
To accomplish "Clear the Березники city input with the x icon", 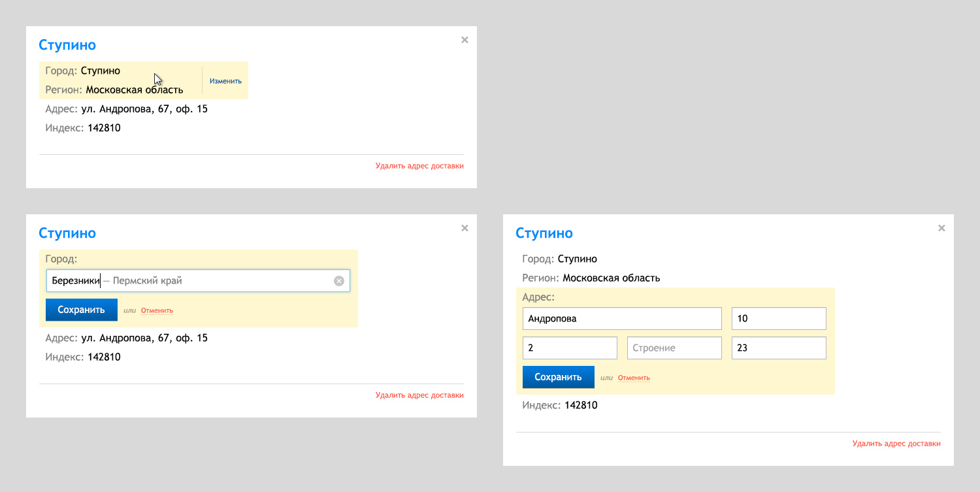I will [338, 281].
